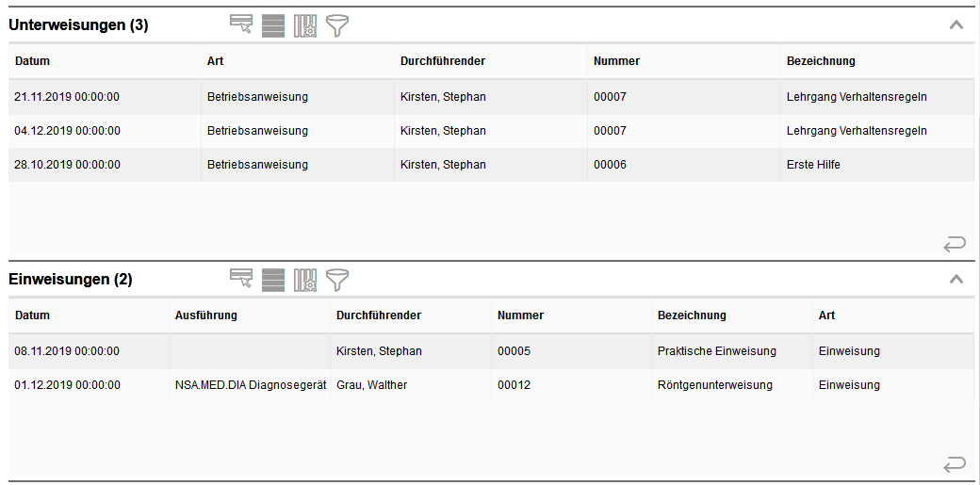Open the column settings icon for Unterweisungen
Screen dimensions: 980x485
305,25
